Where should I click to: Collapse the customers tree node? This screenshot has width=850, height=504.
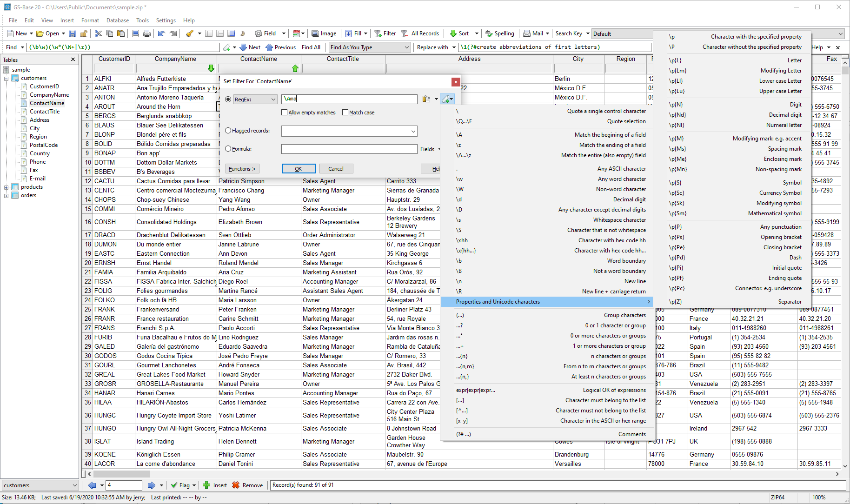click(x=7, y=79)
